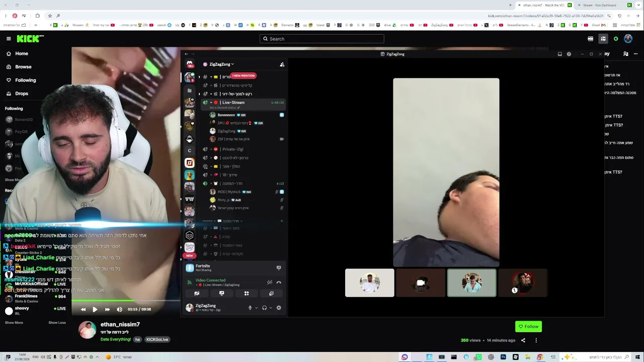Select the muted participant tile

[x=523, y=283]
